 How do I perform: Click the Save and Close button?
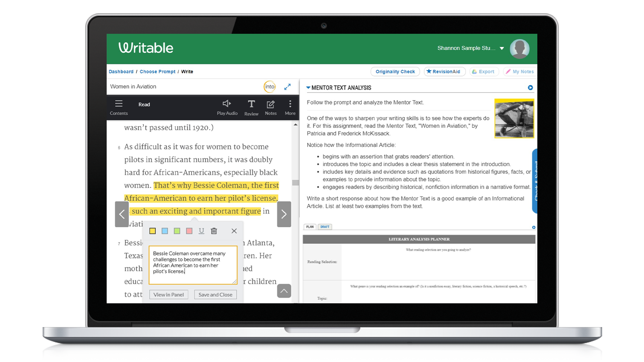pyautogui.click(x=215, y=294)
